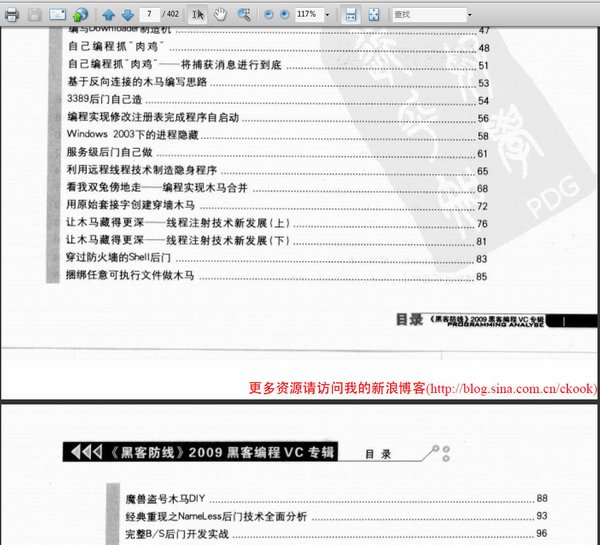This screenshot has width=600, height=545.
Task: Click the entry 经典重现之NameLess后门技术全面分析
Action: [x=216, y=516]
